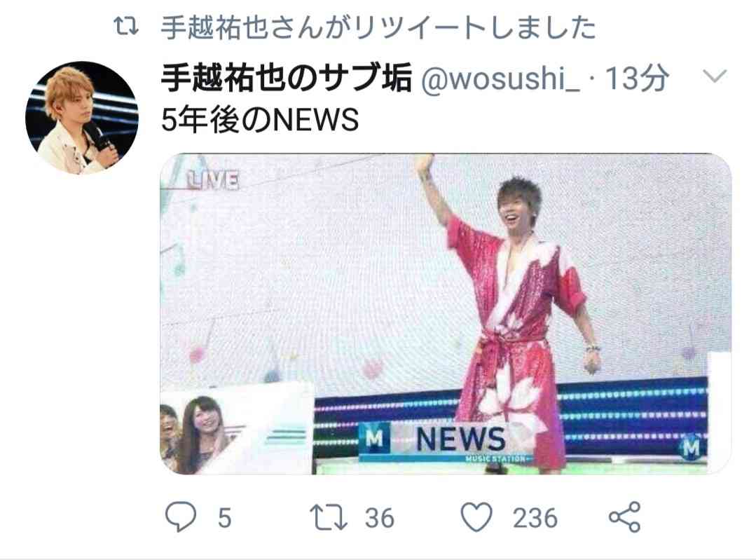
Task: Retweet using the arrows icon below the photo
Action: [329, 517]
